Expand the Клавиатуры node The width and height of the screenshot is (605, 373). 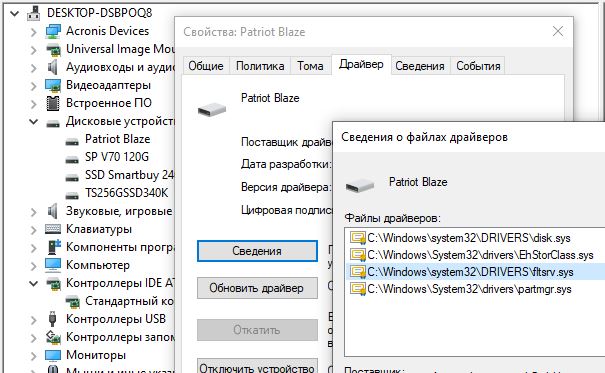click(34, 230)
